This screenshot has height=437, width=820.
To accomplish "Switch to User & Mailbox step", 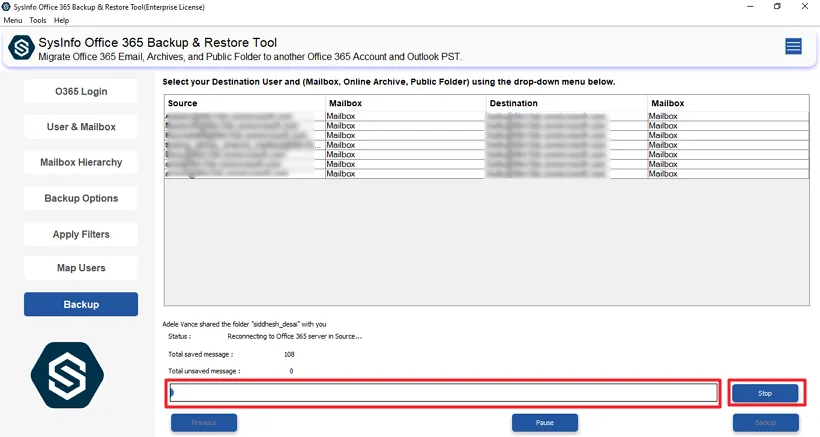I will point(81,127).
